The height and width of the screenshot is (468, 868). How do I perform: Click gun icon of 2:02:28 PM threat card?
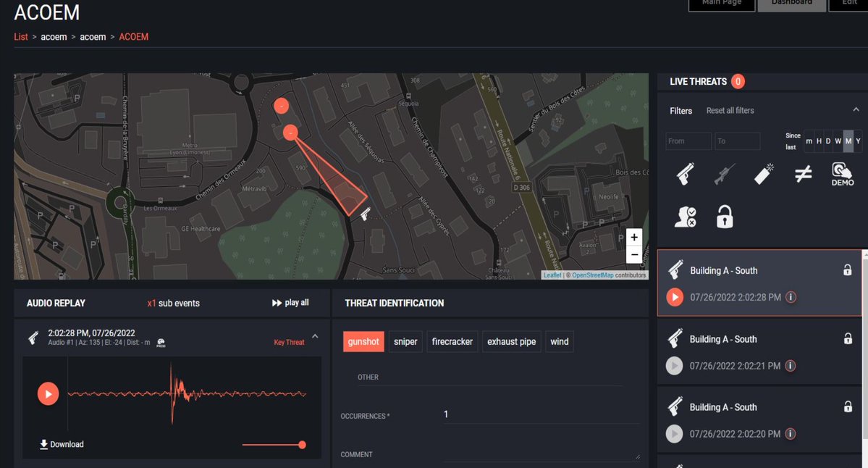click(x=675, y=269)
